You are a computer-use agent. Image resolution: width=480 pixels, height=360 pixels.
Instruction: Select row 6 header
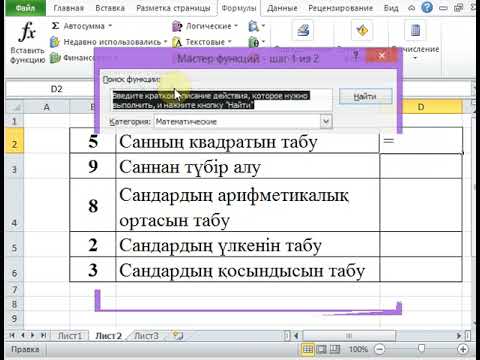[x=14, y=270]
